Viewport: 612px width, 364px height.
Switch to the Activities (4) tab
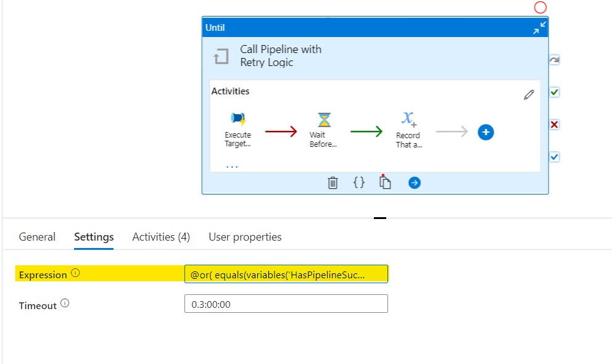161,237
